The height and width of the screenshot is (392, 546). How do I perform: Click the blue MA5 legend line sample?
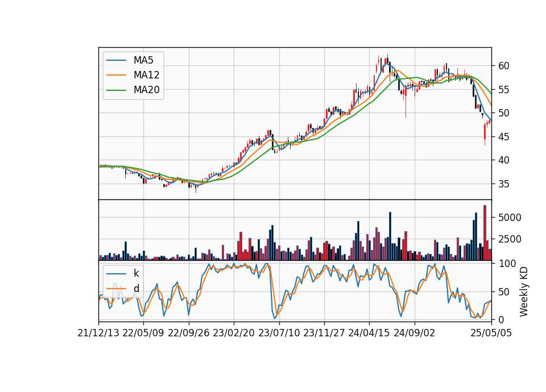tap(116, 60)
